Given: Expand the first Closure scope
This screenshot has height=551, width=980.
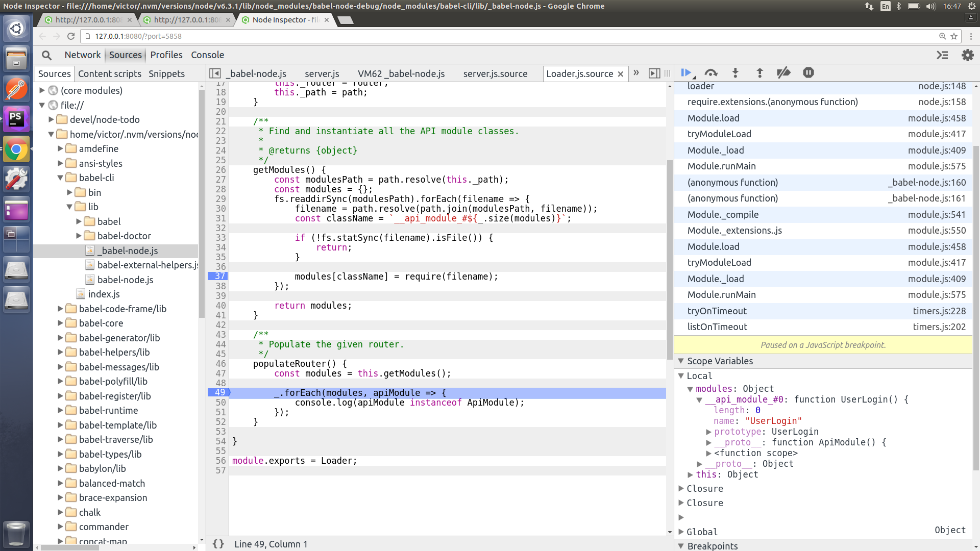Looking at the screenshot, I should (681, 488).
